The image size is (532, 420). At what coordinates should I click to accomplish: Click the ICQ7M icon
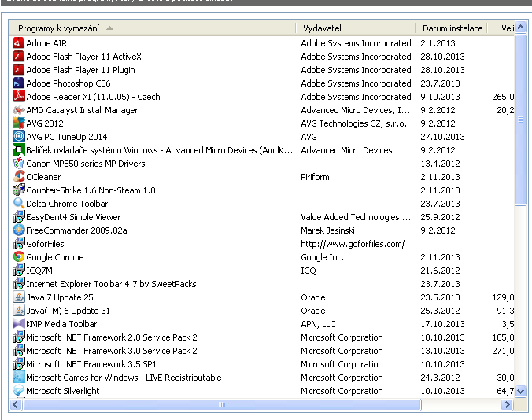point(18,271)
